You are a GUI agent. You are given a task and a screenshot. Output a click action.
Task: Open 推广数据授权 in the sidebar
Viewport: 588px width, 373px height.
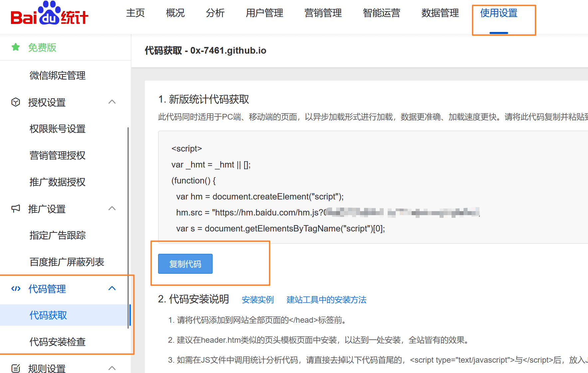tap(58, 182)
